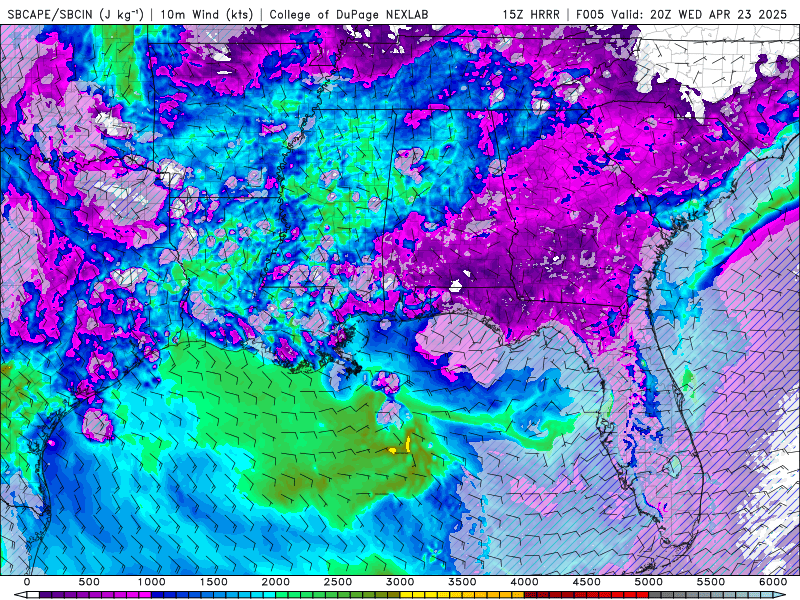Click the 5500 label on the color scale
Image resolution: width=800 pixels, height=600 pixels.
pyautogui.click(x=711, y=582)
